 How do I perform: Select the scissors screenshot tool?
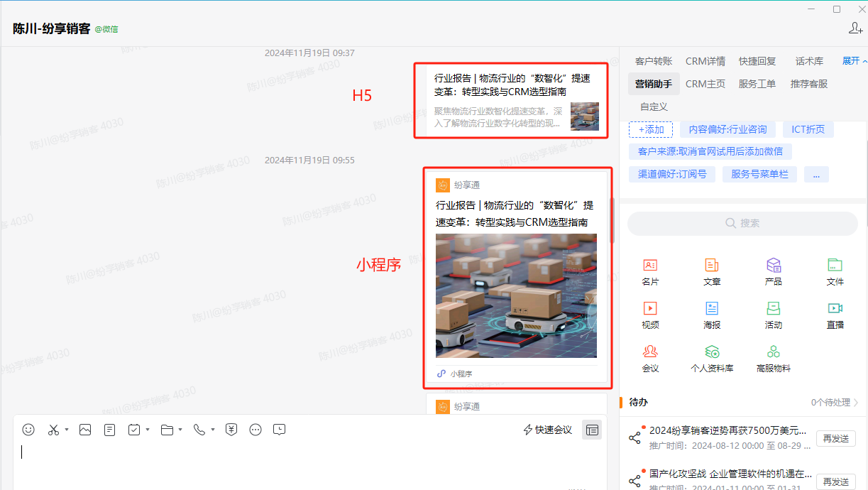(x=53, y=430)
